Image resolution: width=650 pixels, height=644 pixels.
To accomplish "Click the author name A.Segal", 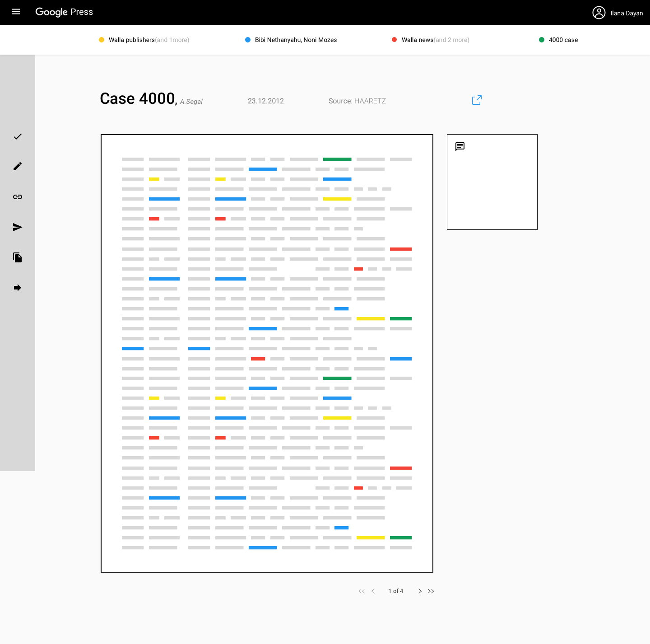I will click(191, 102).
